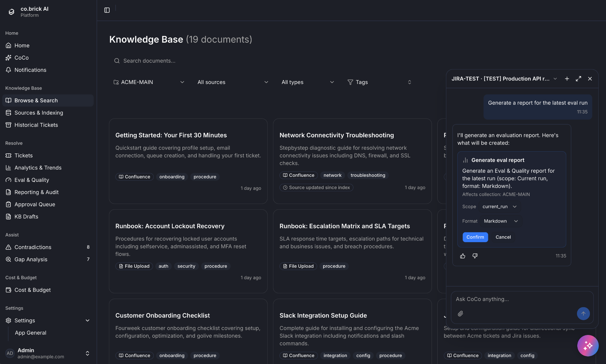Open the ACME-MAIN collection dropdown
The height and width of the screenshot is (364, 606).
(149, 82)
